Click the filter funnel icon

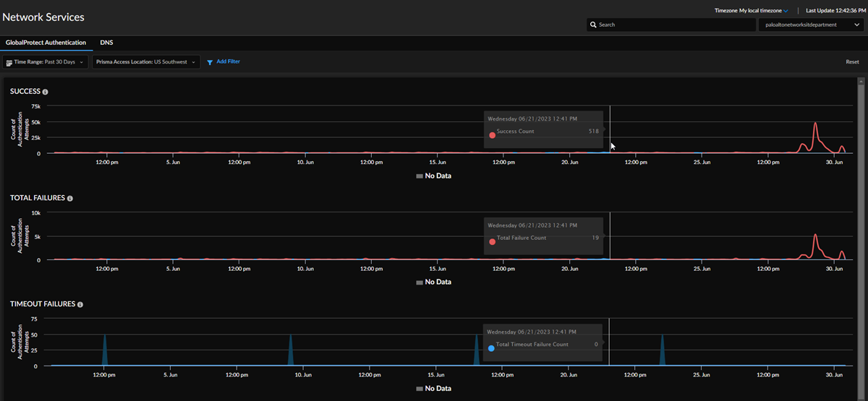[210, 63]
